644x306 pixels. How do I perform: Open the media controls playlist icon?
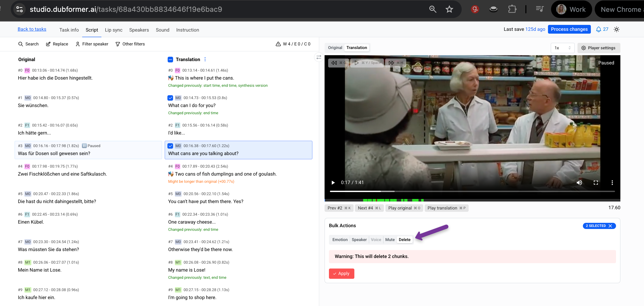click(540, 9)
